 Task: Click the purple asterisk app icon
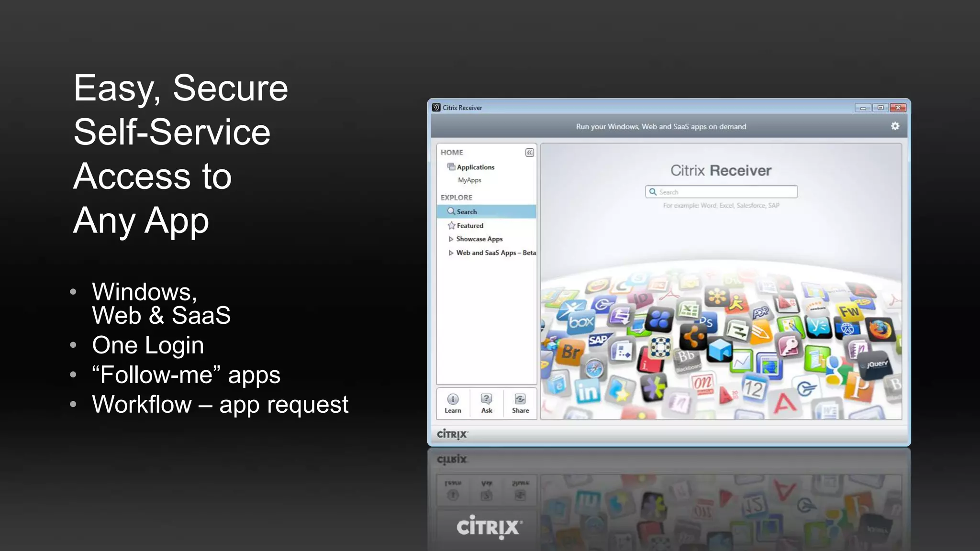(x=653, y=388)
